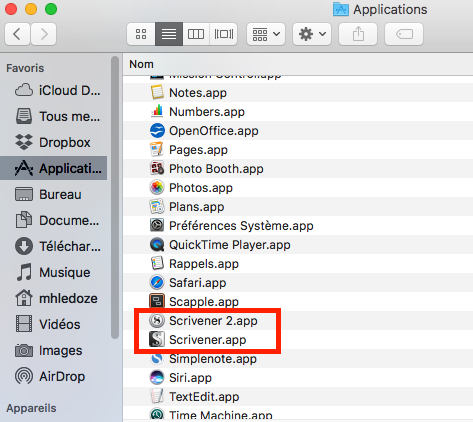
Task: Click the Numbers.app icon
Action: (157, 111)
